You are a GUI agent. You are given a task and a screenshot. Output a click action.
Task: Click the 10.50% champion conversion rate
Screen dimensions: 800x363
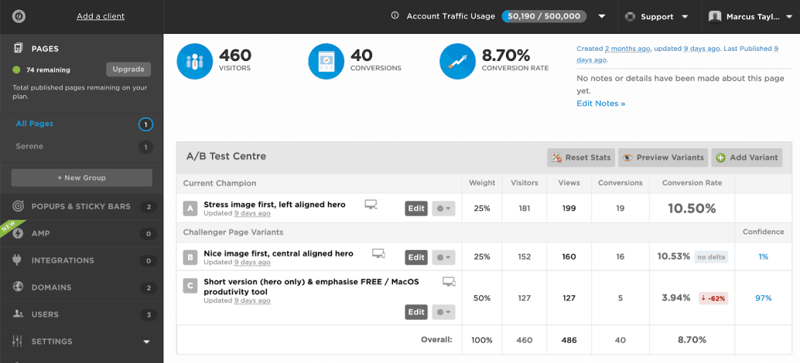692,208
